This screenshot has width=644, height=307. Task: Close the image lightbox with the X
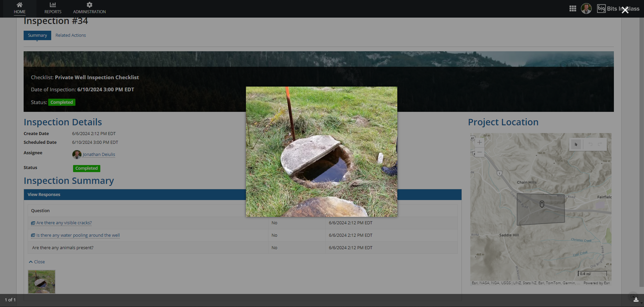point(625,10)
